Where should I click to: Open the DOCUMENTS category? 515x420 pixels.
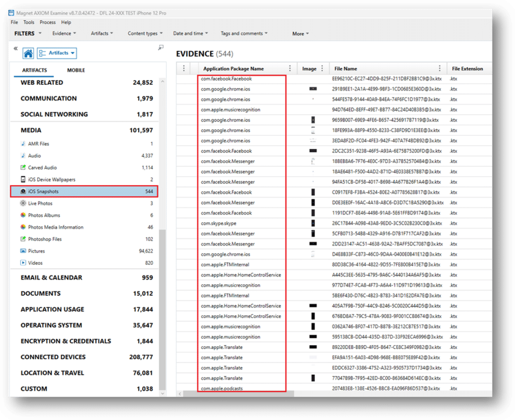pyautogui.click(x=87, y=293)
